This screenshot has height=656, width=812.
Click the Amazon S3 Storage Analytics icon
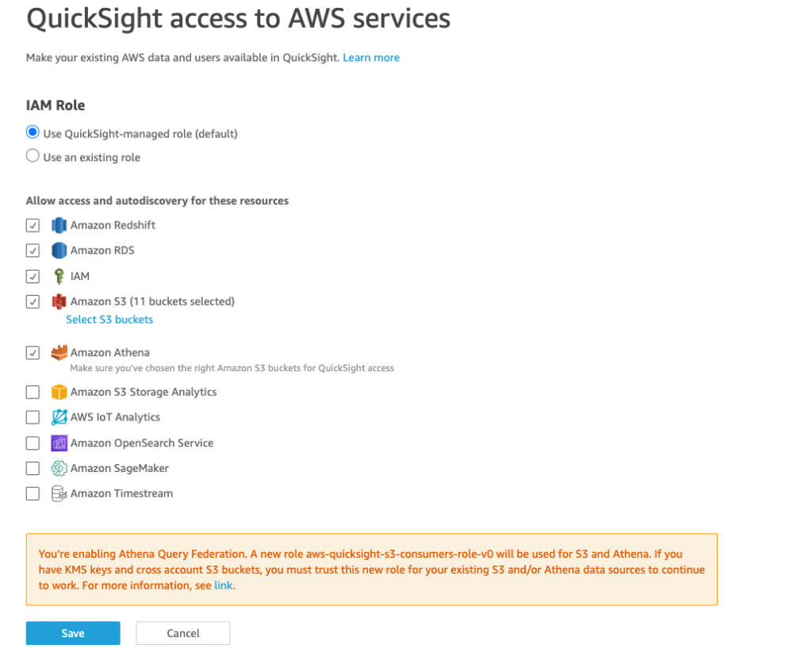click(x=58, y=392)
